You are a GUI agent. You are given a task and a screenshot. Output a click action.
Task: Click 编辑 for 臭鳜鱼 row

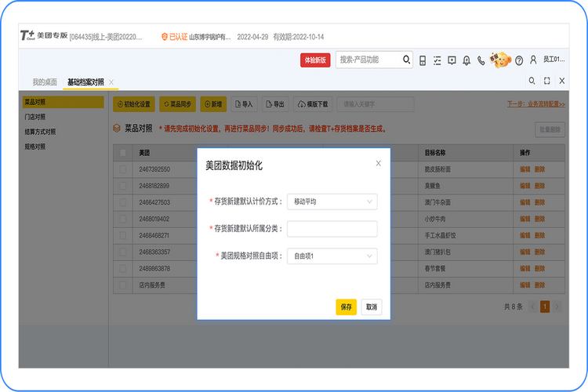pos(525,186)
